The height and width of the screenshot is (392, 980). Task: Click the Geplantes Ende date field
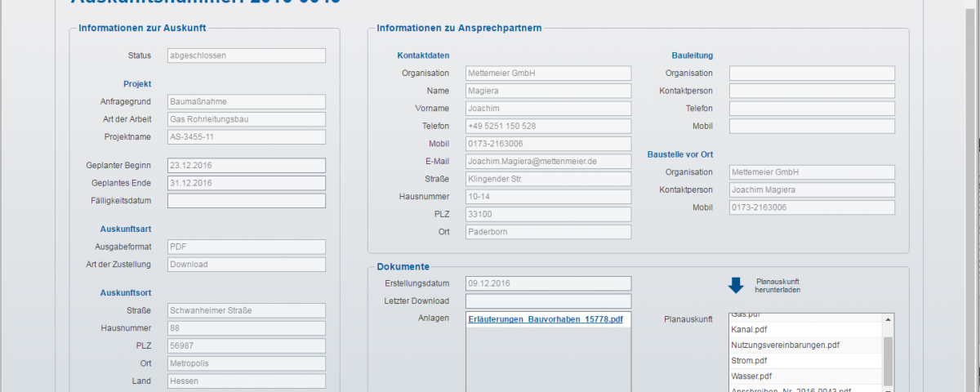(x=246, y=183)
